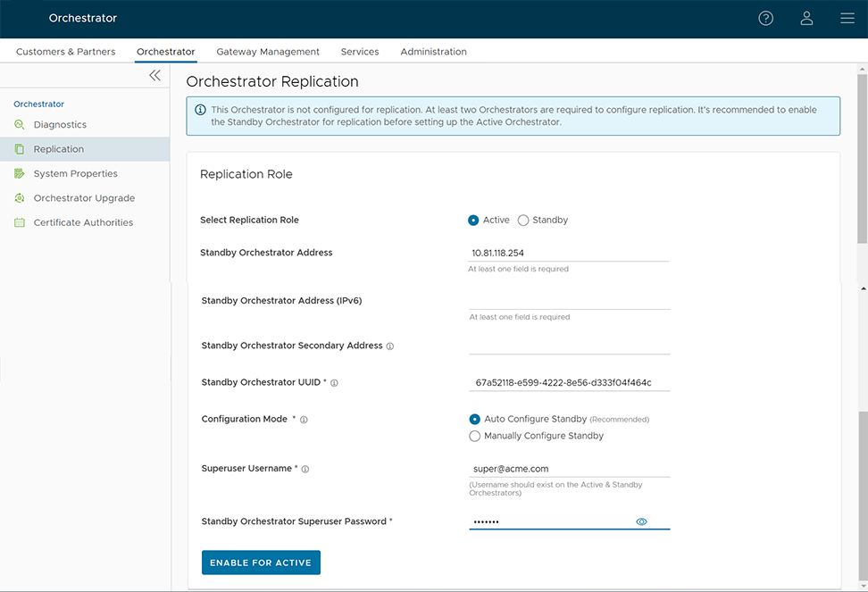Select the System Properties sidebar icon
This screenshot has height=592, width=868.
pos(19,173)
